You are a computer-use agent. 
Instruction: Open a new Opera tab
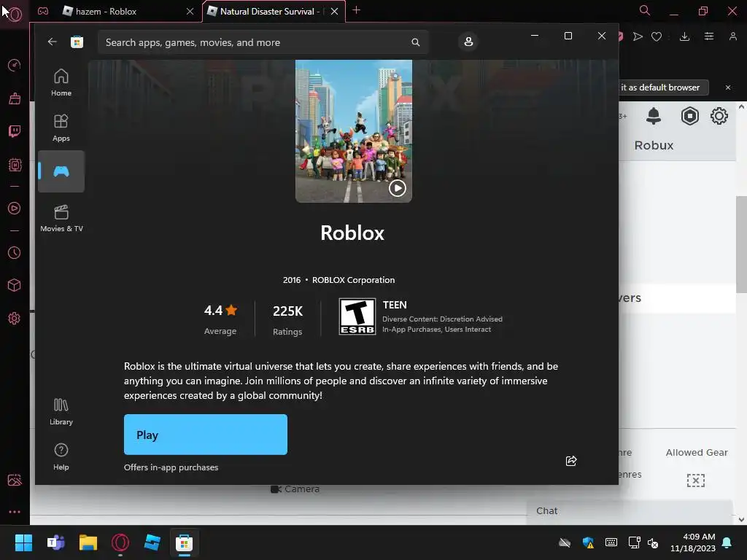coord(356,10)
